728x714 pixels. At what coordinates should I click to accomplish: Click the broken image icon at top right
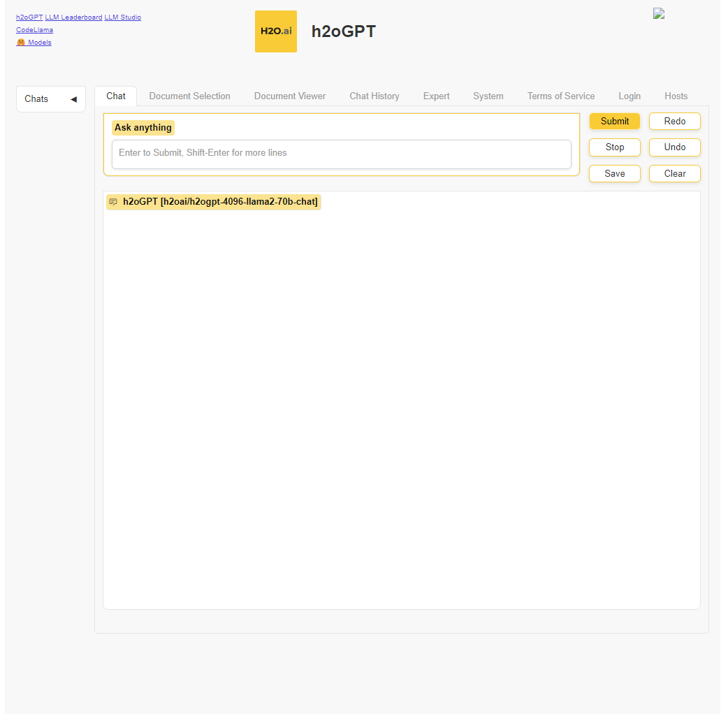pyautogui.click(x=658, y=13)
